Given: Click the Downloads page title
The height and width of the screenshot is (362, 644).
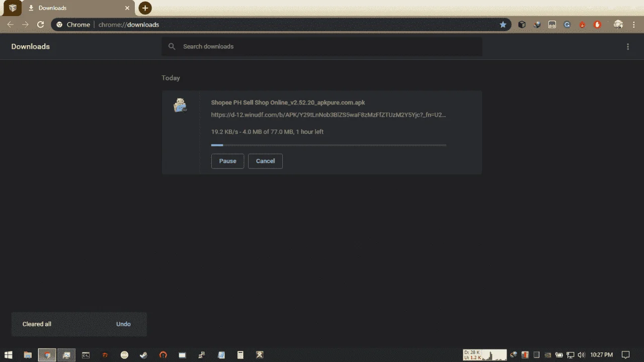Looking at the screenshot, I should tap(31, 46).
